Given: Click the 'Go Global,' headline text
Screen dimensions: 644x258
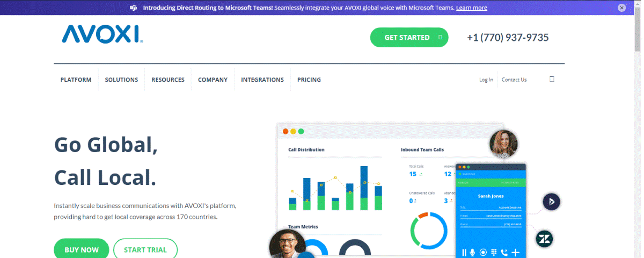Looking at the screenshot, I should (x=106, y=145).
